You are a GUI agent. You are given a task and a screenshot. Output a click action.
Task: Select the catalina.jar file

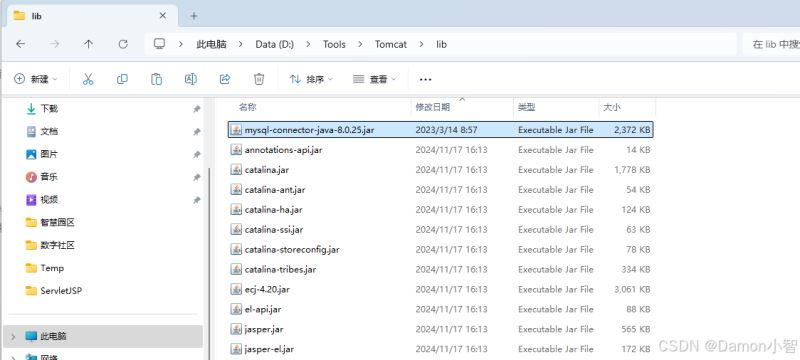441,170
